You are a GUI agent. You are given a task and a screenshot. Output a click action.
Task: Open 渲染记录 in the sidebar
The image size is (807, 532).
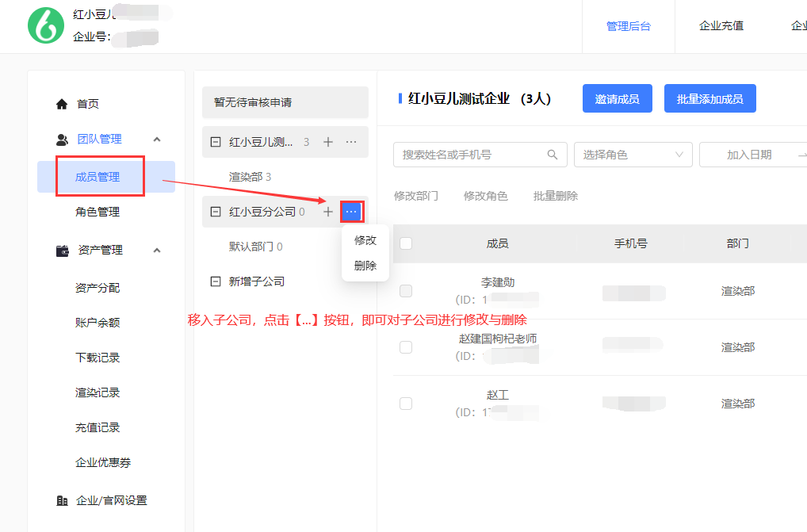coord(98,392)
